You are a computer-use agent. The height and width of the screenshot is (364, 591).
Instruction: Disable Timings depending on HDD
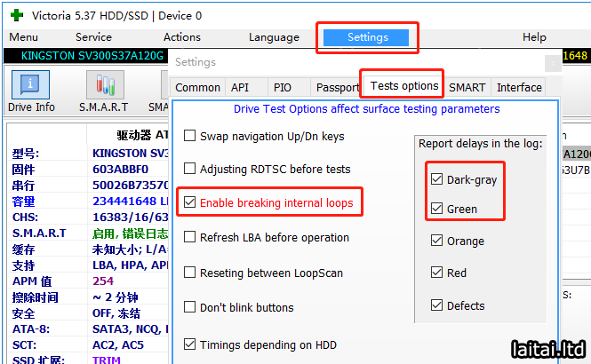click(x=189, y=344)
